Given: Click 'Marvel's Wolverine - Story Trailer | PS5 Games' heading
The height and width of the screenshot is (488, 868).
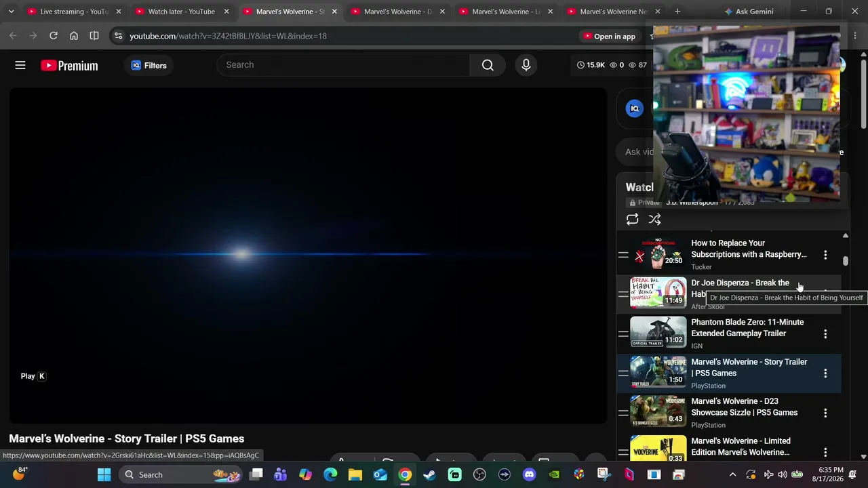Looking at the screenshot, I should coord(127,439).
